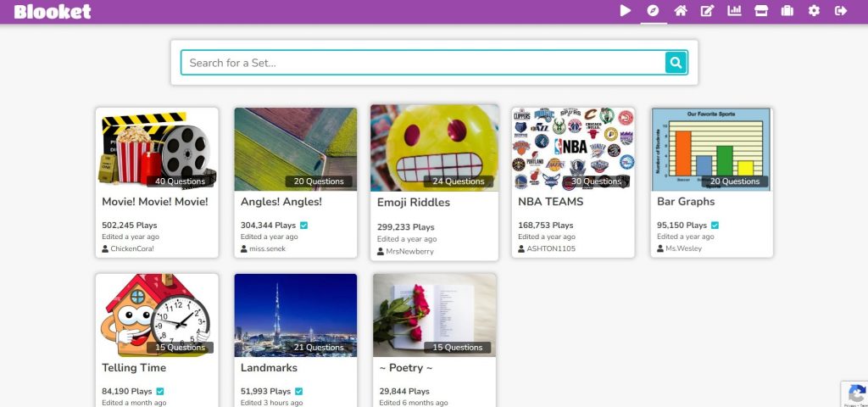Click the 51,993 Plays text

[x=265, y=392]
